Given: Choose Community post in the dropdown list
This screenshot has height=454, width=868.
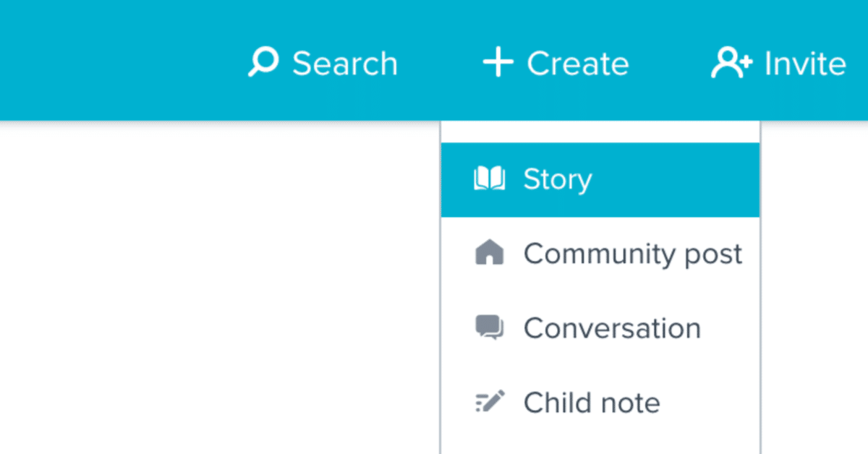Looking at the screenshot, I should 600,254.
